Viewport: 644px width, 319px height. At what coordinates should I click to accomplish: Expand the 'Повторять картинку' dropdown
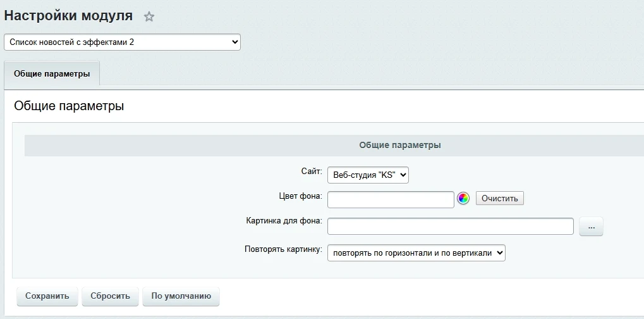(x=416, y=253)
